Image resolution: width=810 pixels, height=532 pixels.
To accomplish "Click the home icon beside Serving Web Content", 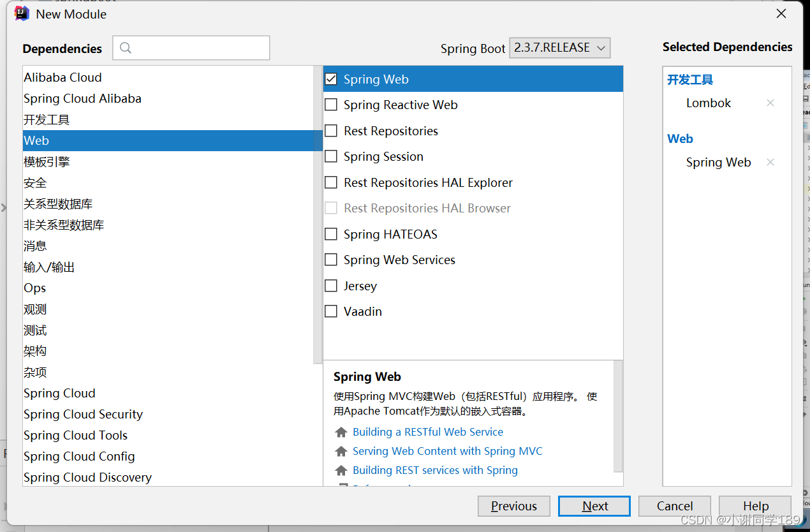I will tap(341, 451).
